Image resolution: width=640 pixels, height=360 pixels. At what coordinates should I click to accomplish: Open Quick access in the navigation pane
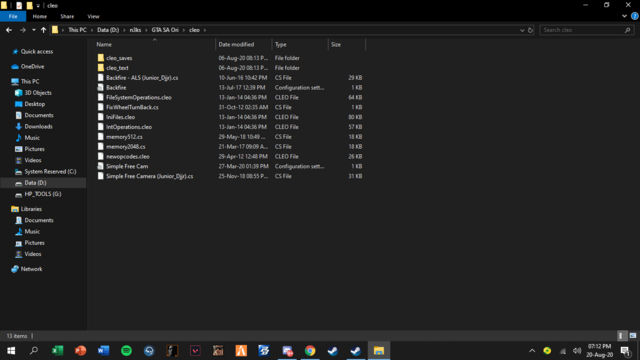click(37, 51)
